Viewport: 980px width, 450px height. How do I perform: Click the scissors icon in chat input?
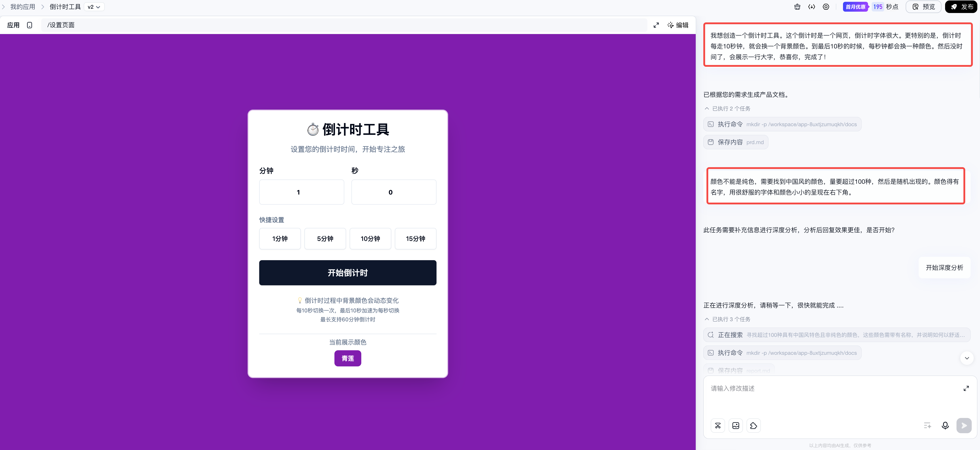tap(717, 426)
